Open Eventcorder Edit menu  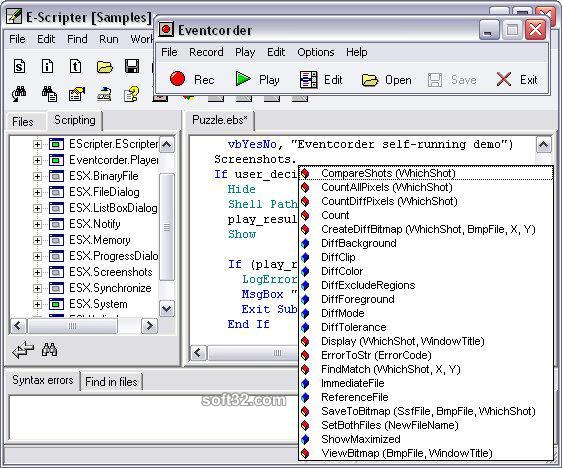276,52
